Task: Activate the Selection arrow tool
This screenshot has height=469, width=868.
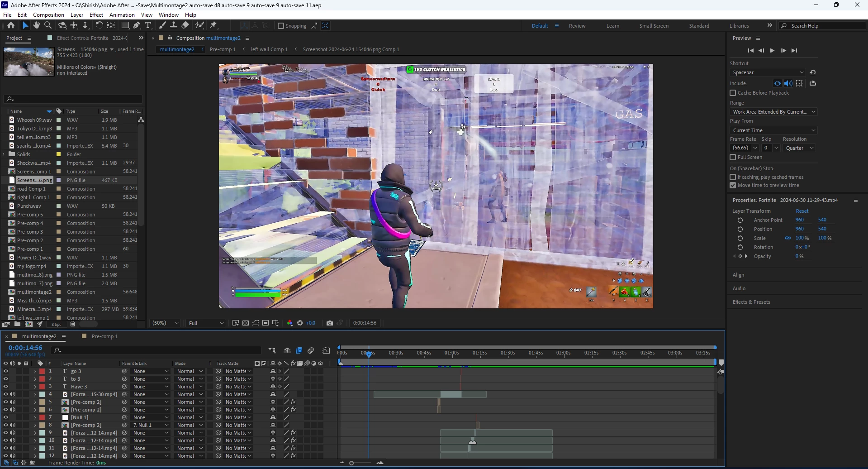Action: click(25, 25)
